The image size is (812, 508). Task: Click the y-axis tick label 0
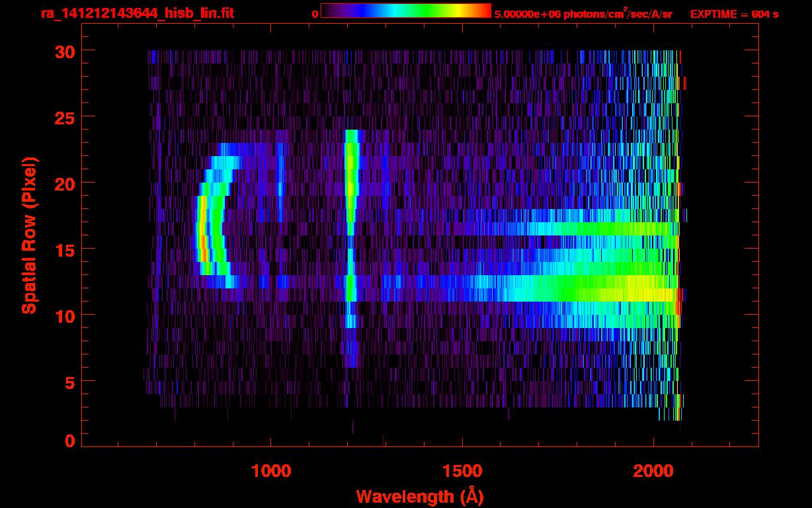click(x=70, y=441)
